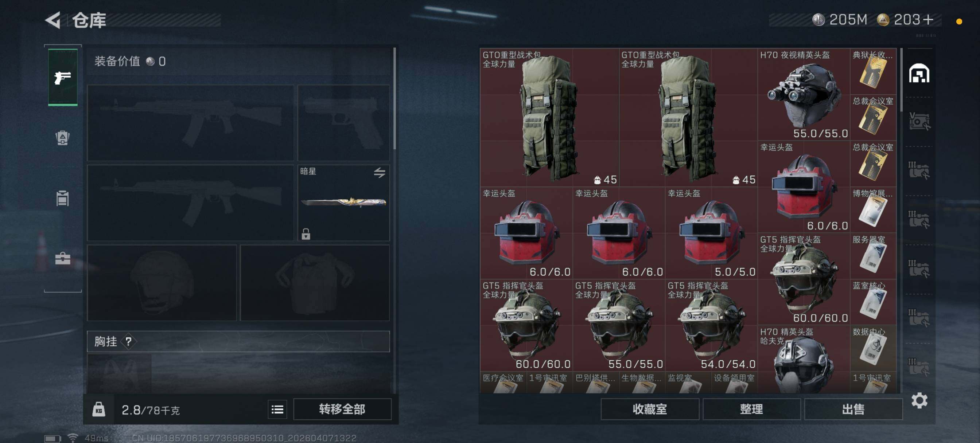Screen dimensions: 980x443
Task: Select the 蓝室核心 keycard item
Action: pos(873,302)
